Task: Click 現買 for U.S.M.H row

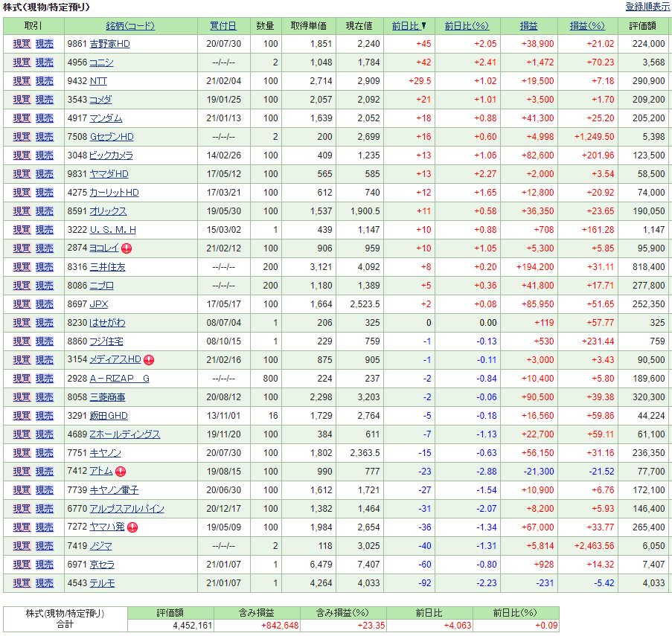Action: coord(22,230)
